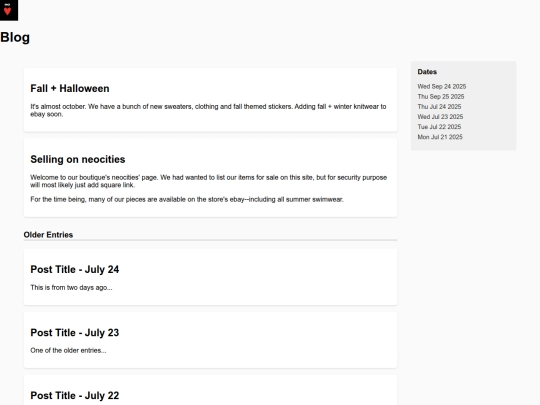Go to Tue Jul 22 2025 entry

click(439, 127)
